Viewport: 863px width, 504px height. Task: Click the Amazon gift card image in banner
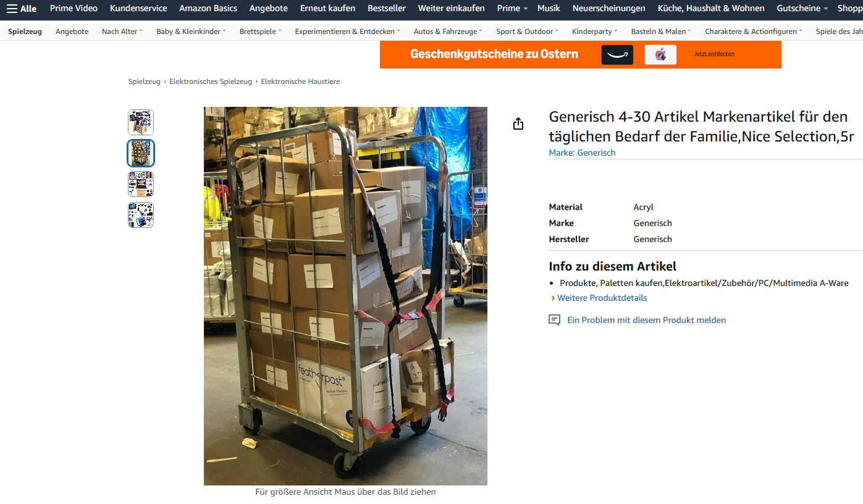[617, 55]
